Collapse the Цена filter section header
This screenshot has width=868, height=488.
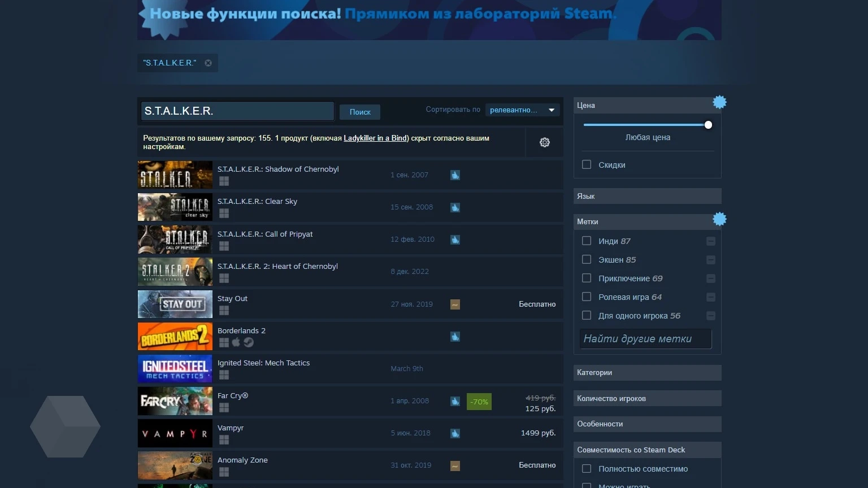(647, 105)
